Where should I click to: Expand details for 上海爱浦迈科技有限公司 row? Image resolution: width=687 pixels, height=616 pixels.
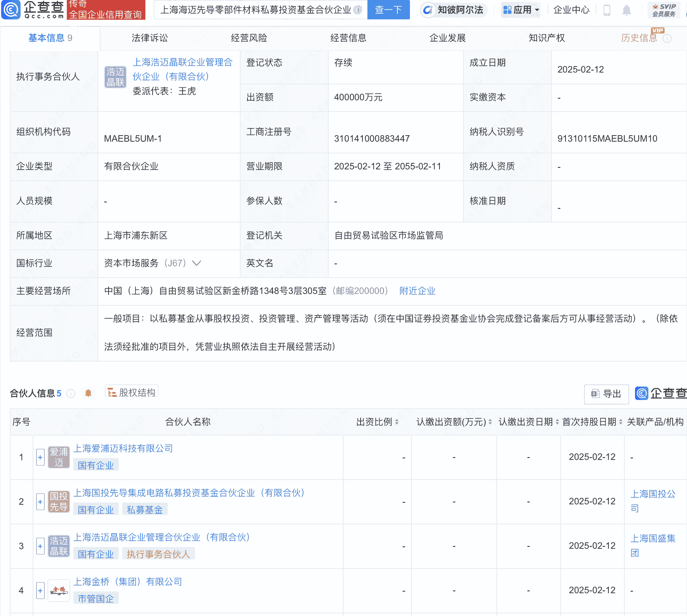click(x=40, y=457)
